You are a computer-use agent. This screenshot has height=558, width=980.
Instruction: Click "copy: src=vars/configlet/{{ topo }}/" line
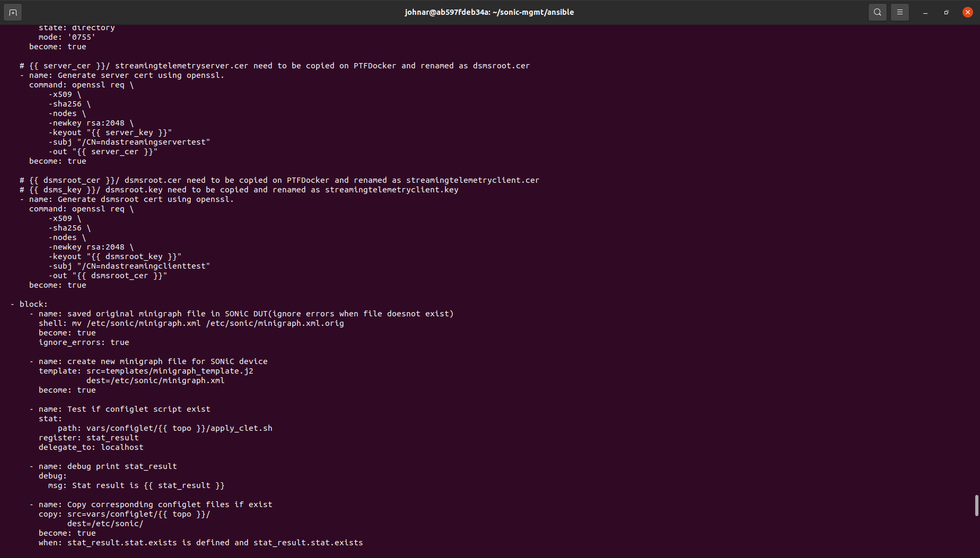coord(125,514)
